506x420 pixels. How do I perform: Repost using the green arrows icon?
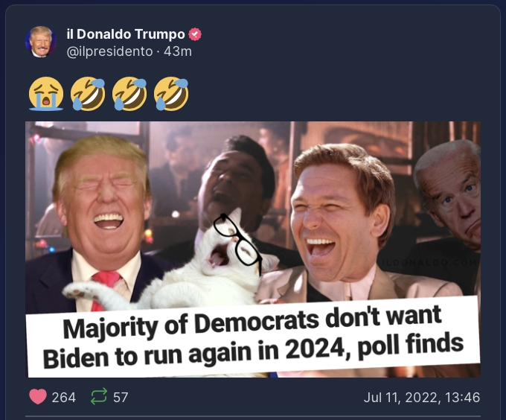[99, 396]
